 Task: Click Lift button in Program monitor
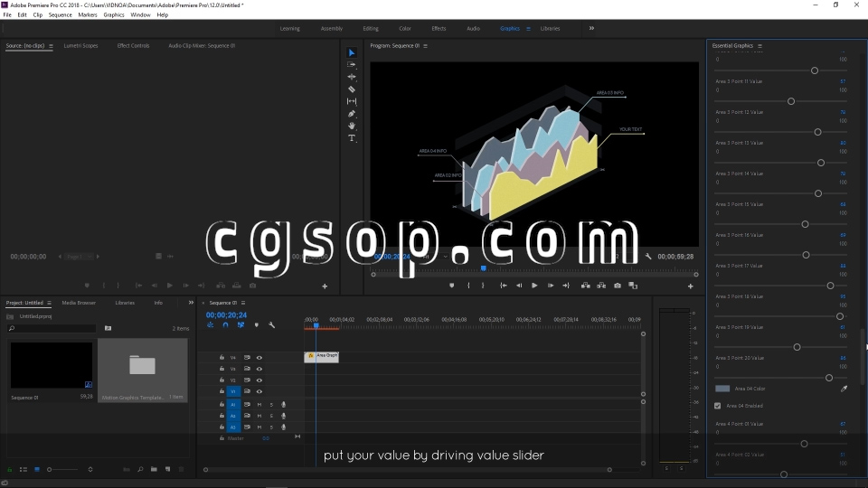coord(585,286)
